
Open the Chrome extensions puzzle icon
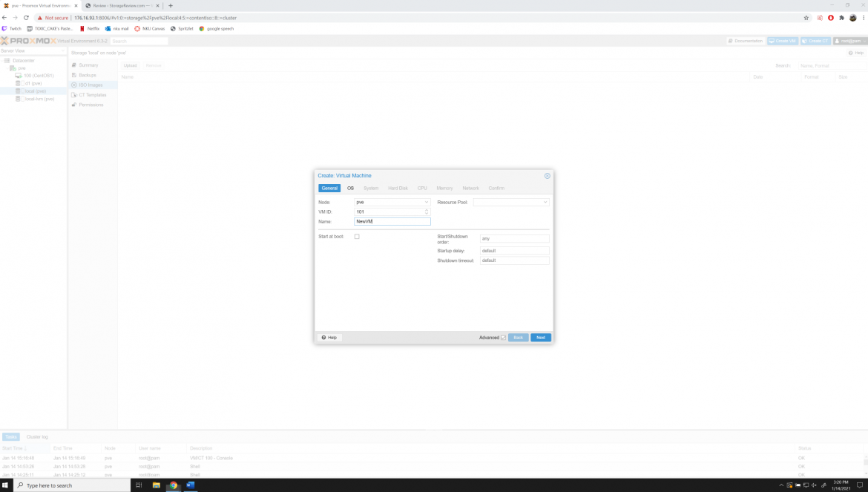(x=841, y=18)
